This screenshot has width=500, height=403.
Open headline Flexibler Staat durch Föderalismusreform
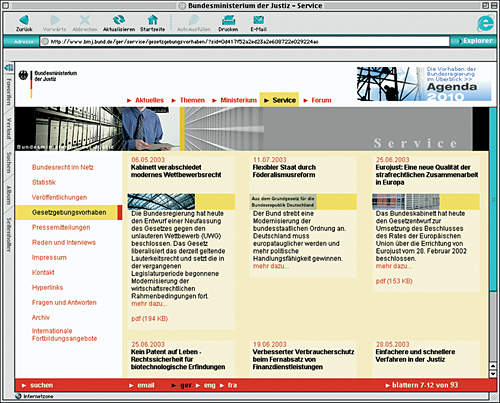coord(284,171)
